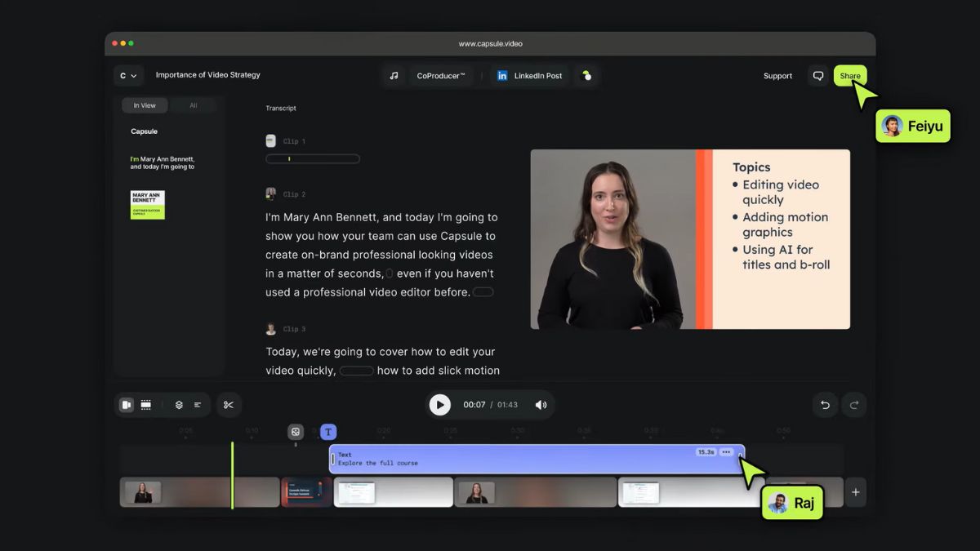
Task: Select the Text clip "Explore the full course"
Action: pos(537,459)
